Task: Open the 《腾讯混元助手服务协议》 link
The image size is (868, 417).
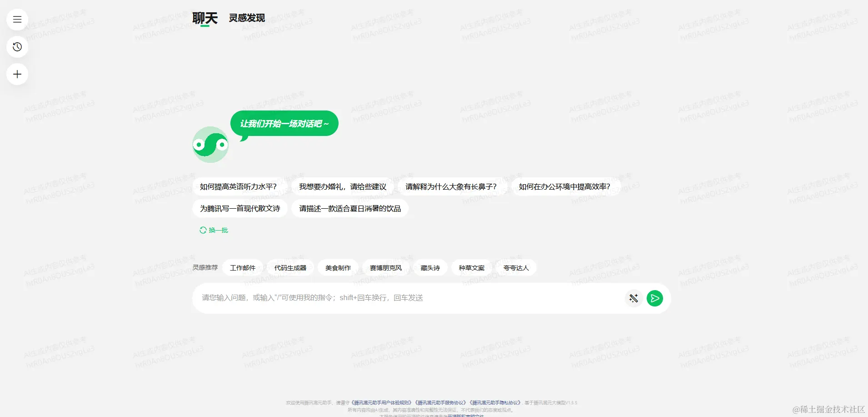Action: click(x=441, y=402)
